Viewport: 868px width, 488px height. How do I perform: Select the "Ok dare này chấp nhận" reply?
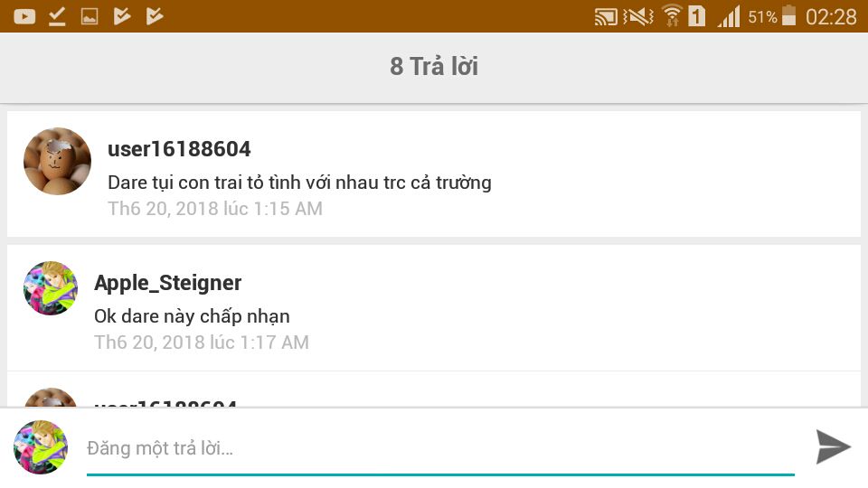(192, 316)
